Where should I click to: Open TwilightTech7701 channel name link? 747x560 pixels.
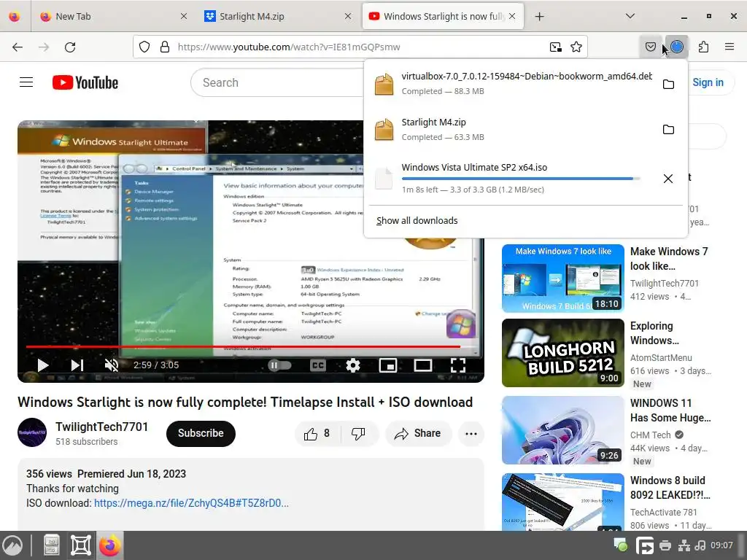(101, 427)
